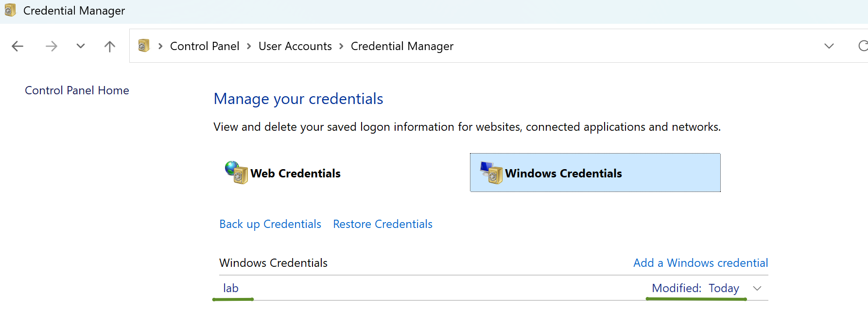Select the lab credential entry
Screen dimensions: 868x313
(x=231, y=288)
